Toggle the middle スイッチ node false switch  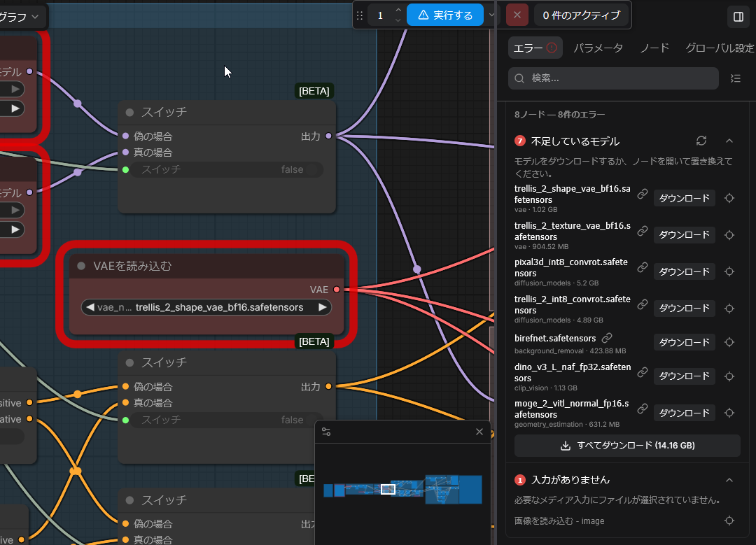[226, 420]
